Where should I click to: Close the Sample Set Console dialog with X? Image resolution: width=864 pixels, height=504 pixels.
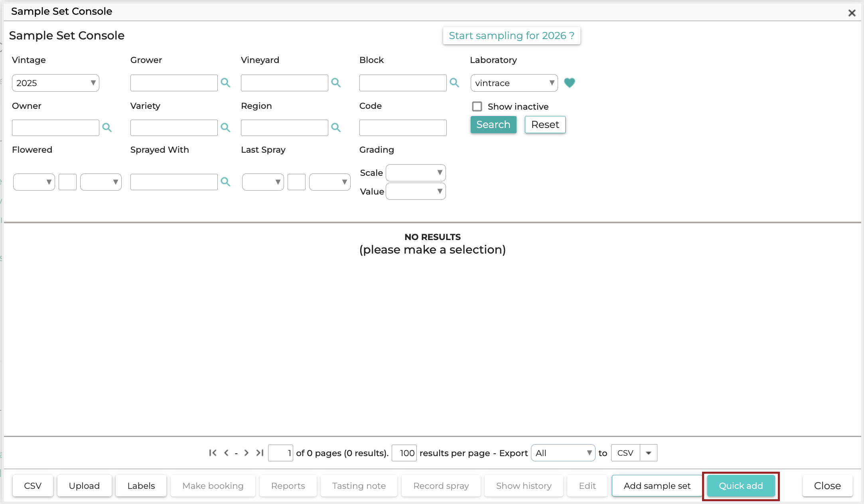[x=852, y=13]
